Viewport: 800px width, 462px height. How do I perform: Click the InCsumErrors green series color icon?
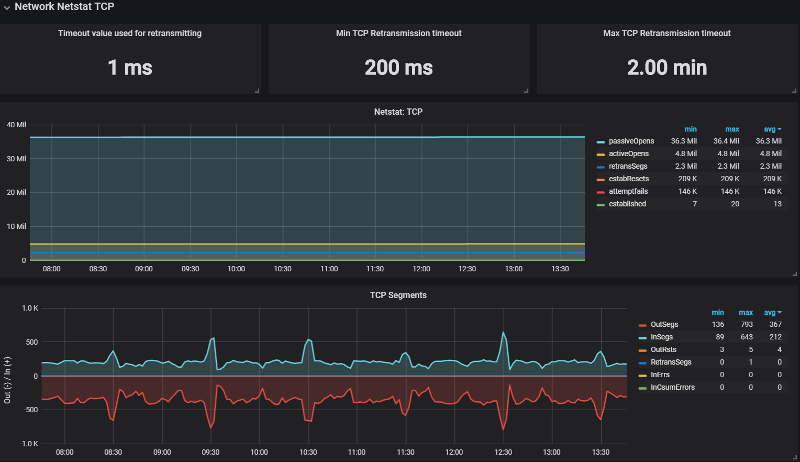(642, 387)
